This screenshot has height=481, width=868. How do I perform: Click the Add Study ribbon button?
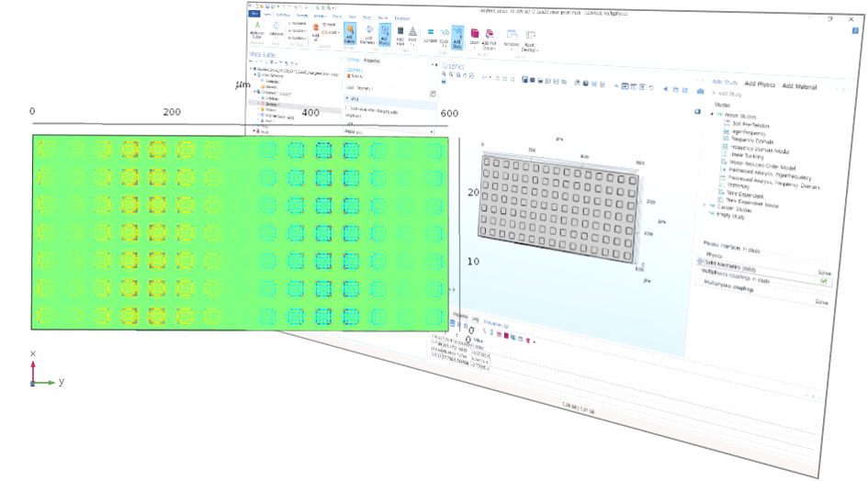[457, 37]
